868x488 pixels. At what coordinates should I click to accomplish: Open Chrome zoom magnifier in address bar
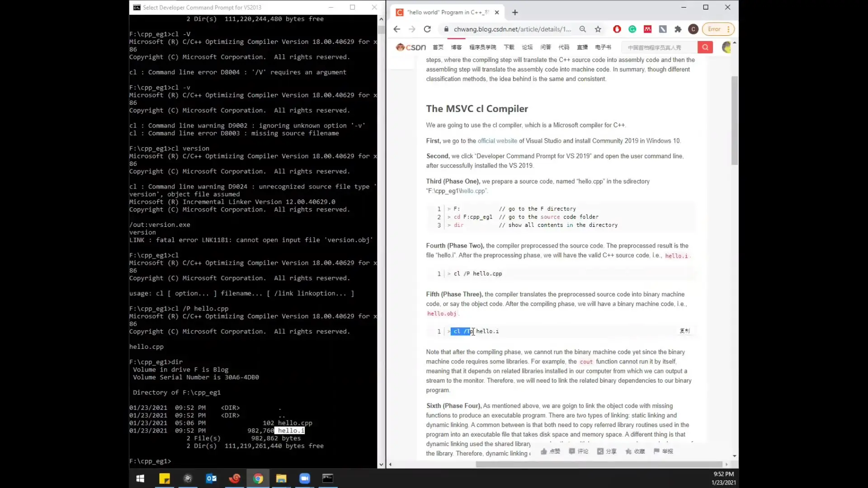point(583,29)
